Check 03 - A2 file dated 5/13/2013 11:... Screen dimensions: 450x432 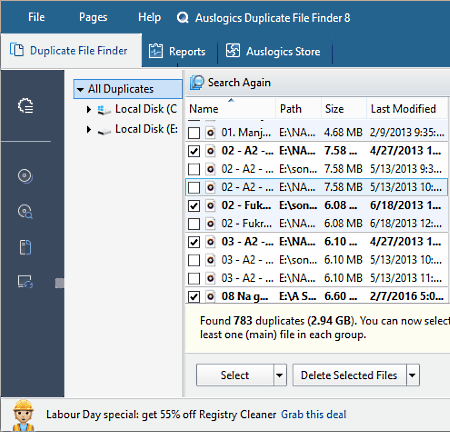(194, 278)
